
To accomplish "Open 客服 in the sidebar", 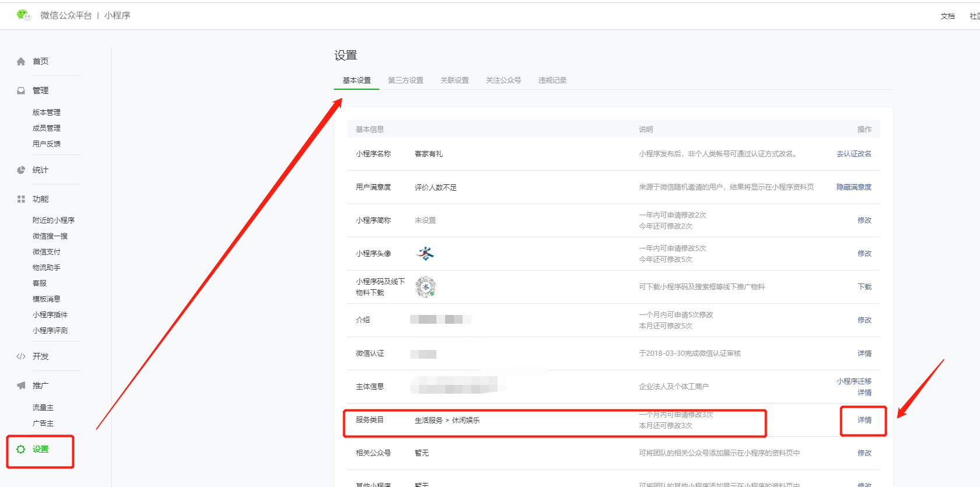I will point(40,283).
